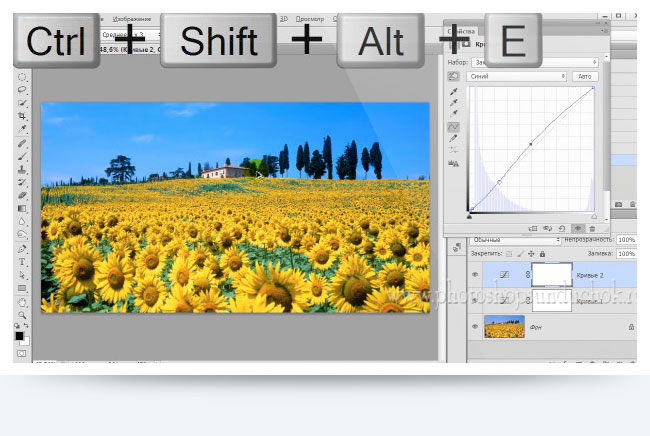
Task: Select the Zoom tool
Action: 22,315
